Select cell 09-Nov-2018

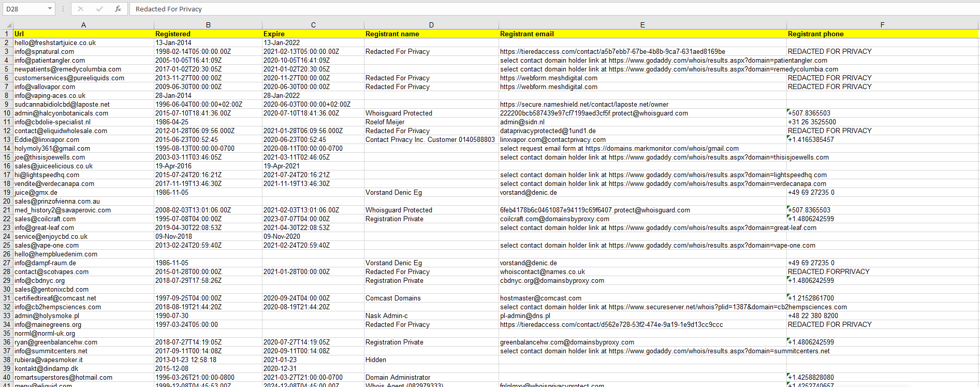pyautogui.click(x=208, y=236)
